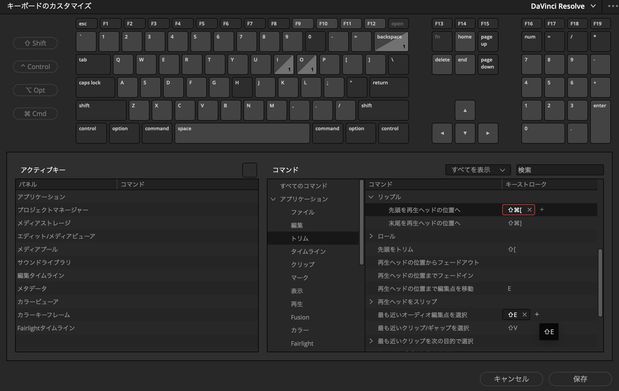Select エディット/メディアビューア panel row

137,236
